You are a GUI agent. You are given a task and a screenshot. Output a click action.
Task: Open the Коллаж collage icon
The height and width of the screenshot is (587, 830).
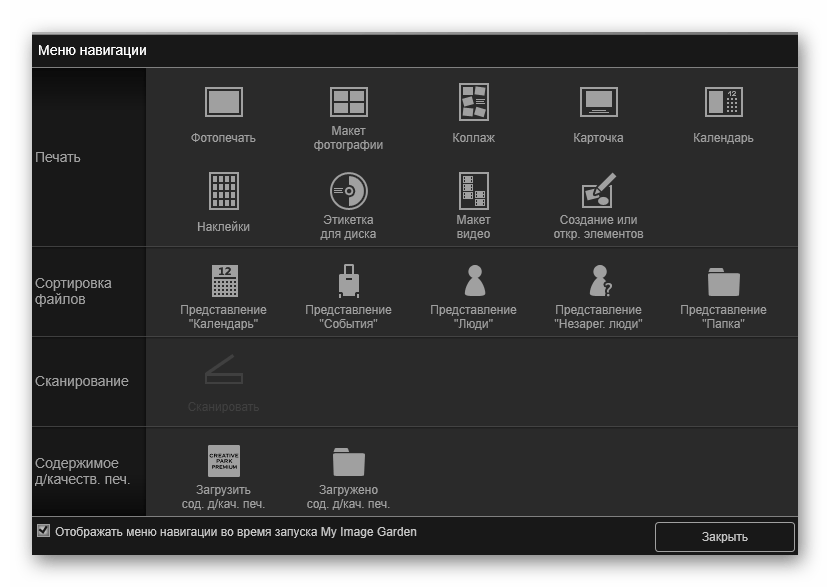[474, 102]
